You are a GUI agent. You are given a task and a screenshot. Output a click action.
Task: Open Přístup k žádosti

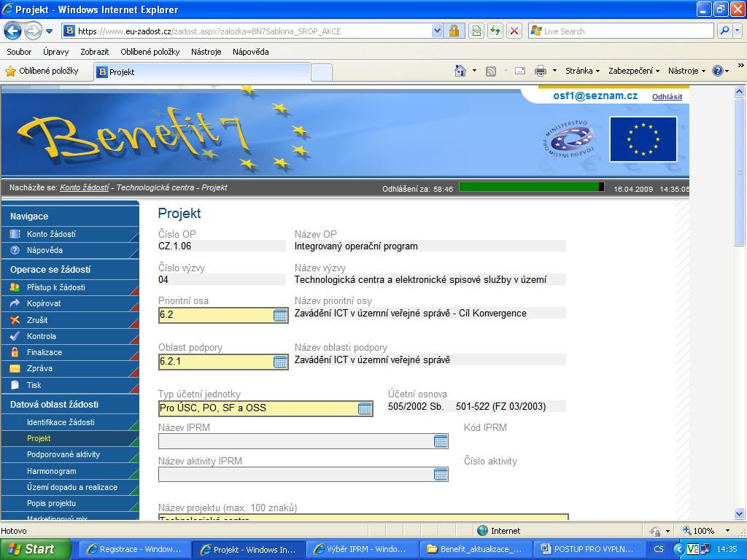tap(70, 287)
